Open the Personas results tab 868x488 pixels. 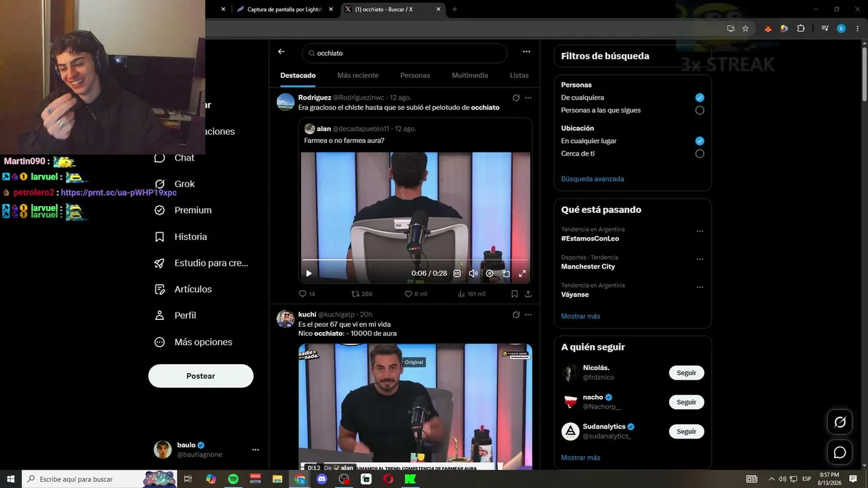[415, 75]
